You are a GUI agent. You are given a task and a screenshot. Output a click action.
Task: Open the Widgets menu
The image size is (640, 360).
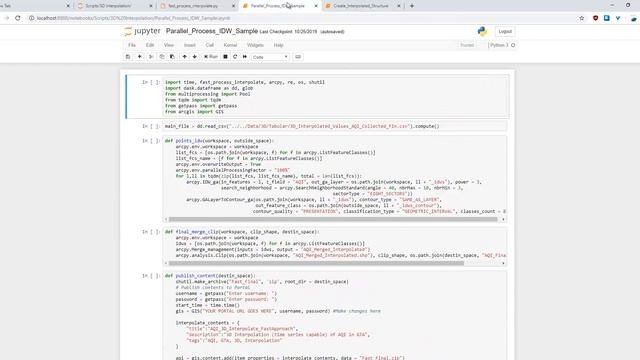(x=255, y=45)
